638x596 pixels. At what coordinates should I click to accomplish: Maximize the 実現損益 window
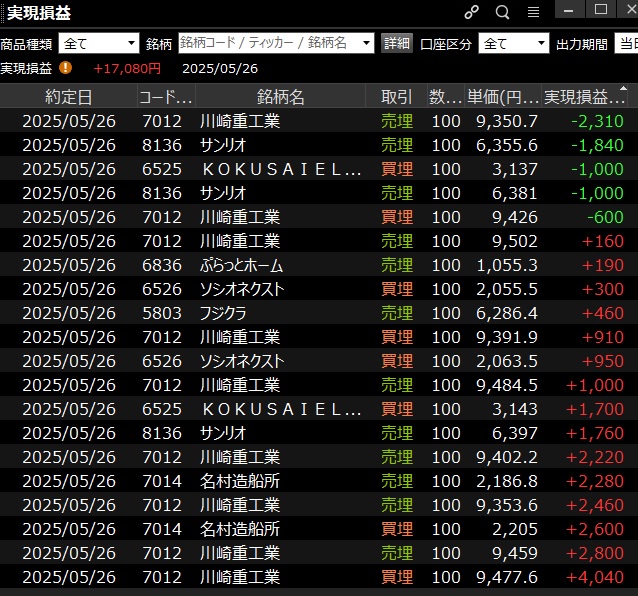(601, 9)
